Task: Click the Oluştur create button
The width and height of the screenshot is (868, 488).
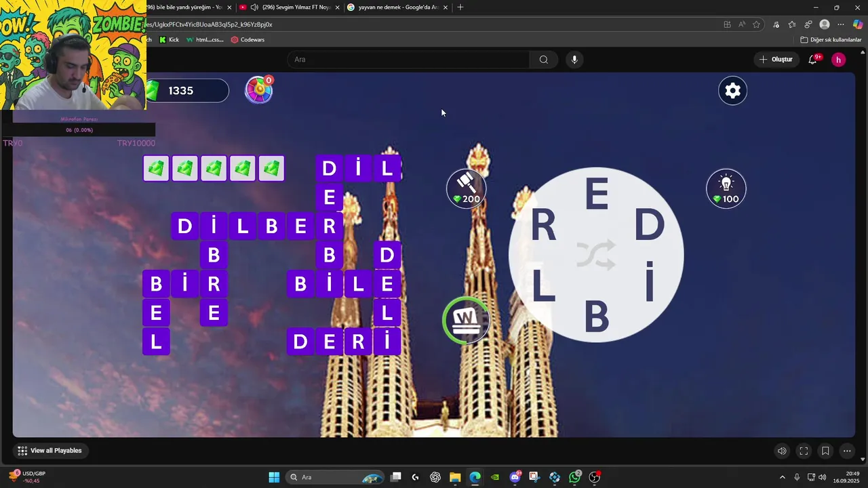Action: (776, 60)
